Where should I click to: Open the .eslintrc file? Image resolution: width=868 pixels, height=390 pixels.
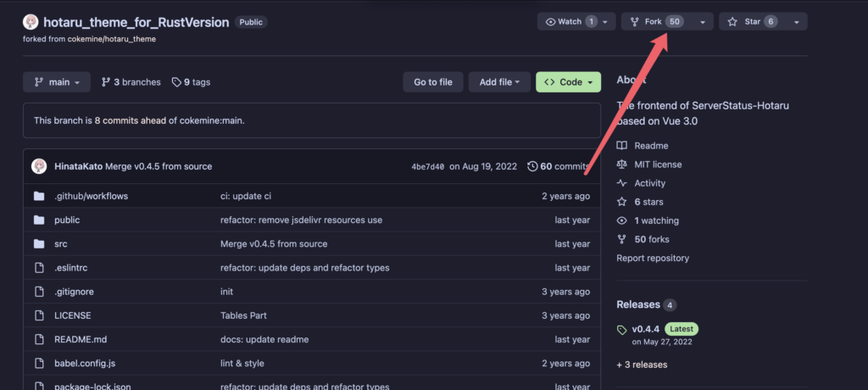pos(71,268)
